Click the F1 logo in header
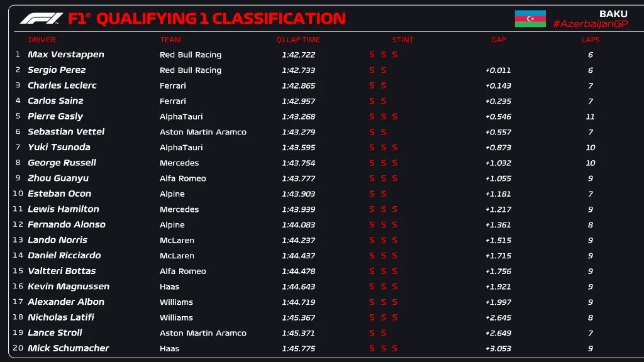Viewport: 644px width, 362px height. click(42, 18)
